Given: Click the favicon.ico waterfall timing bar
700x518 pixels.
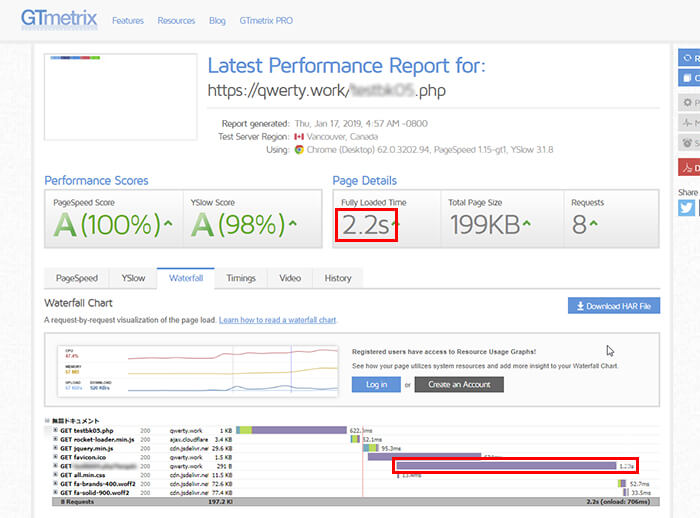Looking at the screenshot, I should click(424, 457).
